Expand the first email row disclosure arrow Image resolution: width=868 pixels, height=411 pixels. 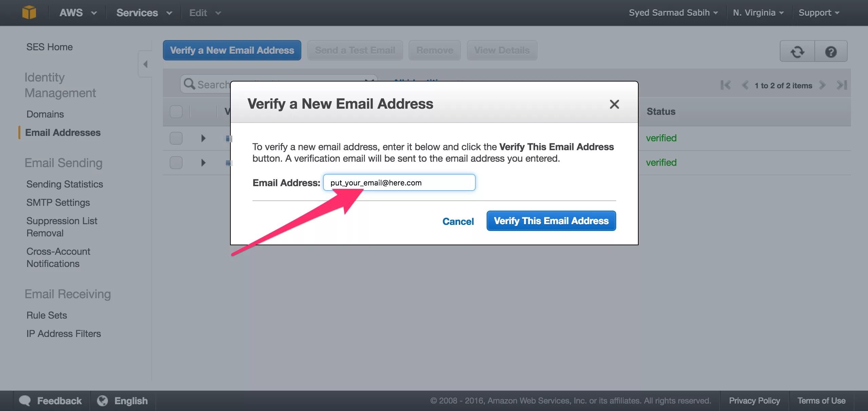click(203, 136)
